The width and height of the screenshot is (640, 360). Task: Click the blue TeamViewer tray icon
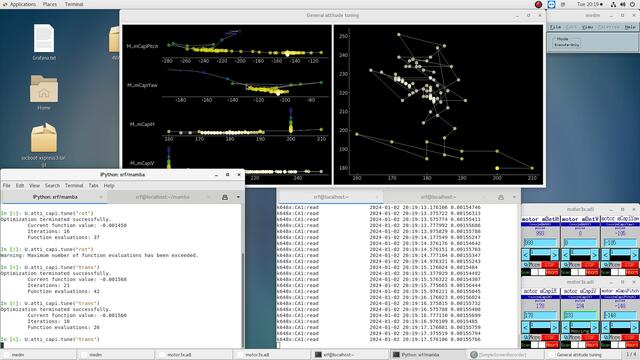551,4
